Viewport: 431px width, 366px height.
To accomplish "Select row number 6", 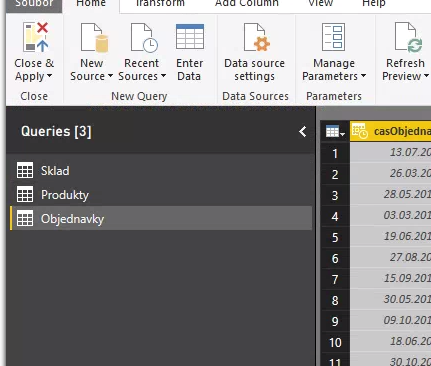I will click(335, 259).
